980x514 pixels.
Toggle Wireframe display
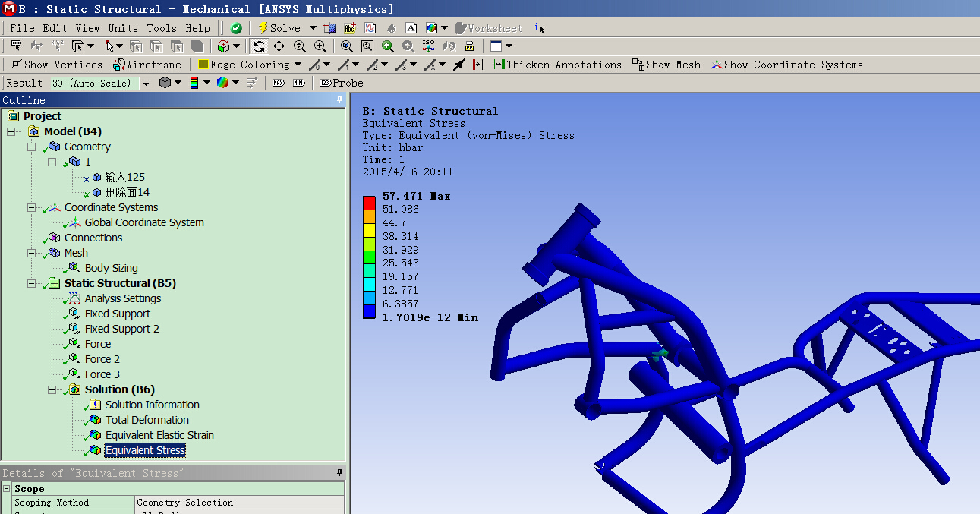[x=147, y=65]
